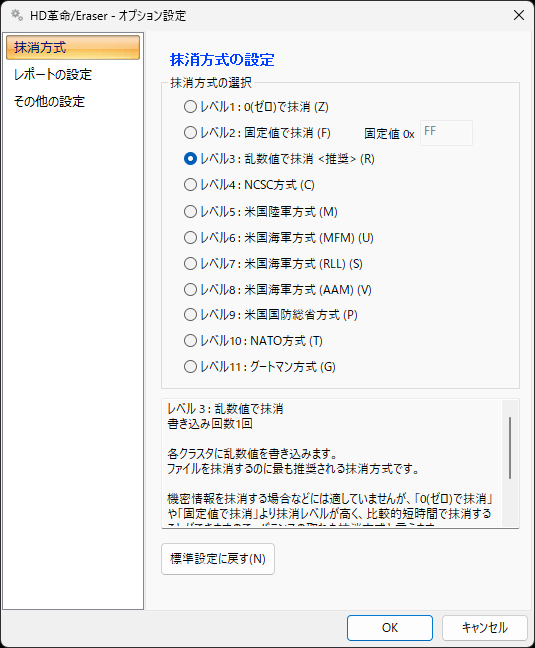Click the キャンセル button
535x648 pixels.
(x=485, y=628)
